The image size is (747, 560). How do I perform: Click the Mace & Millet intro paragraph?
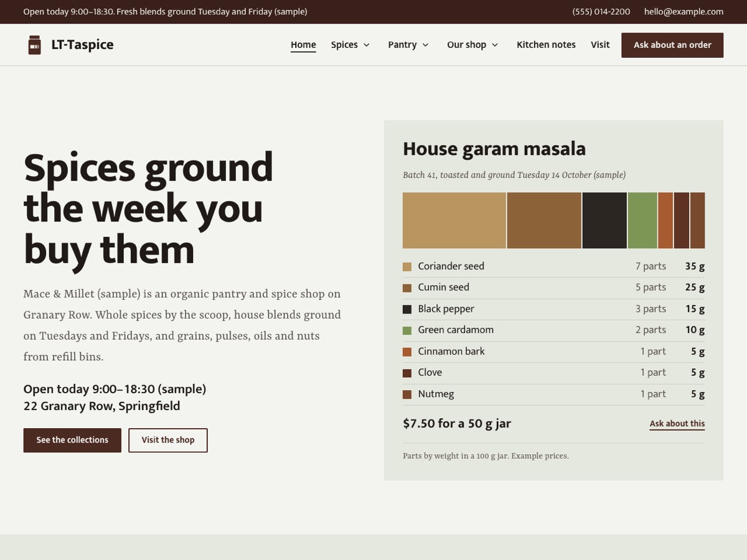tap(182, 325)
